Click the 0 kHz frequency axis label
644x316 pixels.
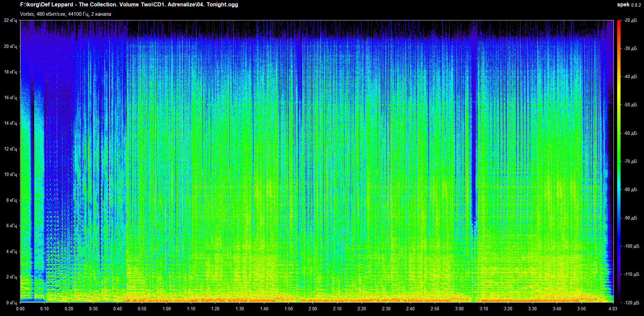[x=11, y=303]
